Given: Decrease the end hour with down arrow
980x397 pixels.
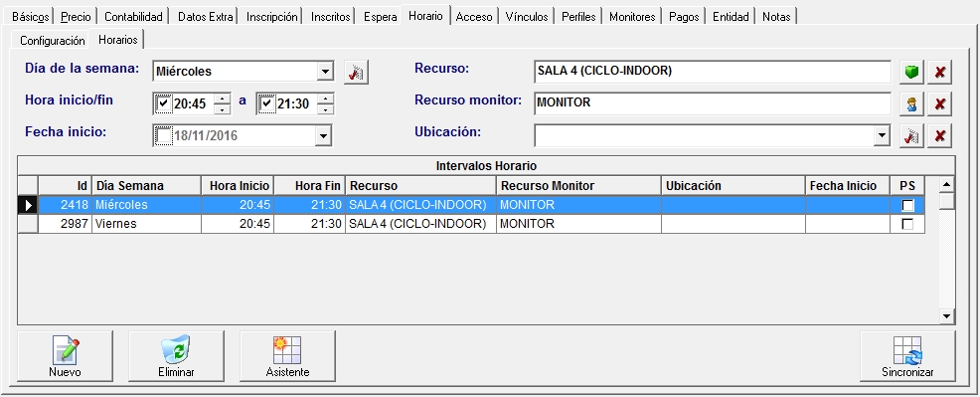Looking at the screenshot, I should click(x=325, y=109).
